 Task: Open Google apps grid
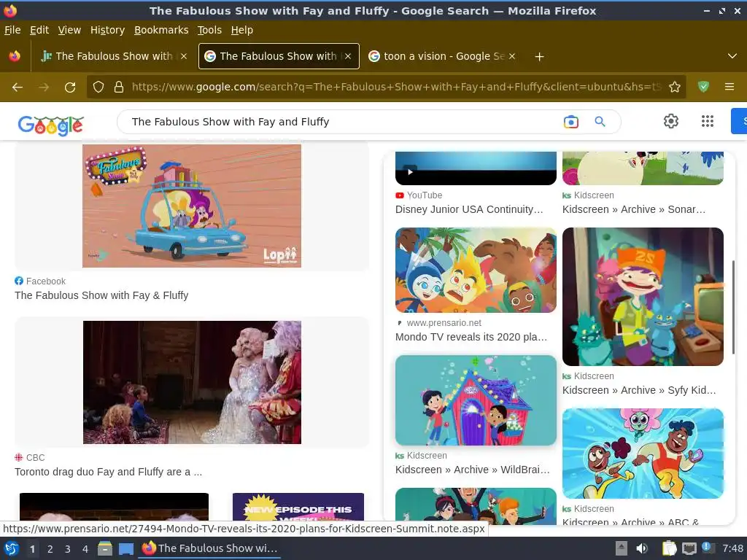[x=708, y=121]
